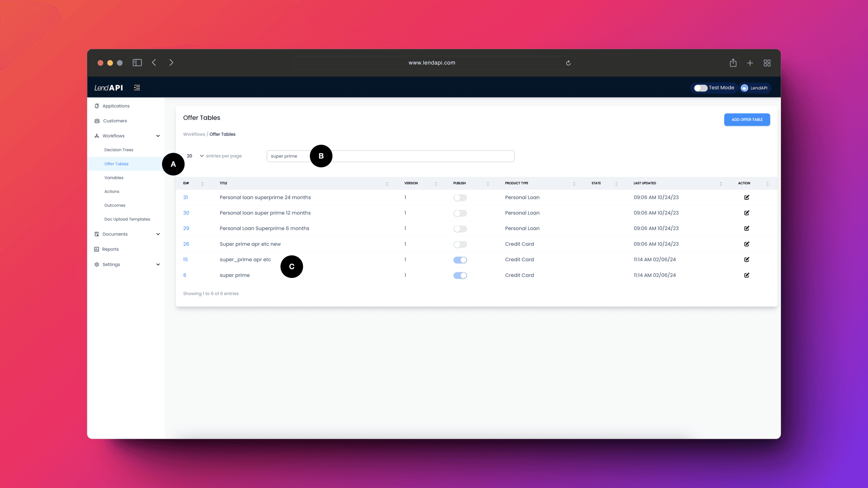Image resolution: width=868 pixels, height=488 pixels.
Task: Click the edit icon for super prime entry
Action: coord(747,275)
